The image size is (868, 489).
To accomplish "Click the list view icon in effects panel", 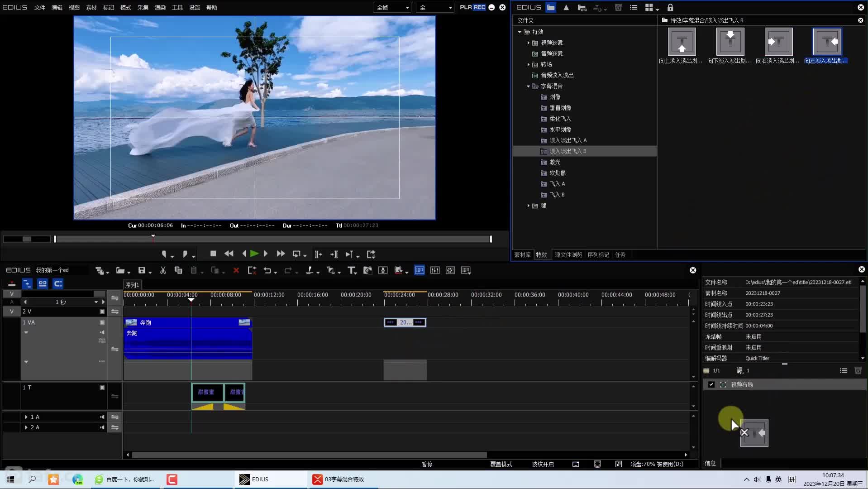I will point(634,7).
